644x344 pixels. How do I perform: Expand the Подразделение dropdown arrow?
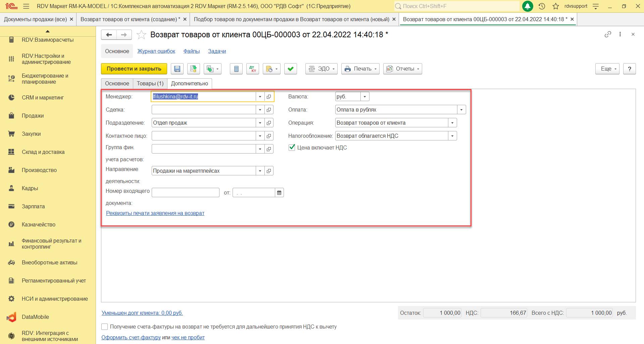pos(260,123)
